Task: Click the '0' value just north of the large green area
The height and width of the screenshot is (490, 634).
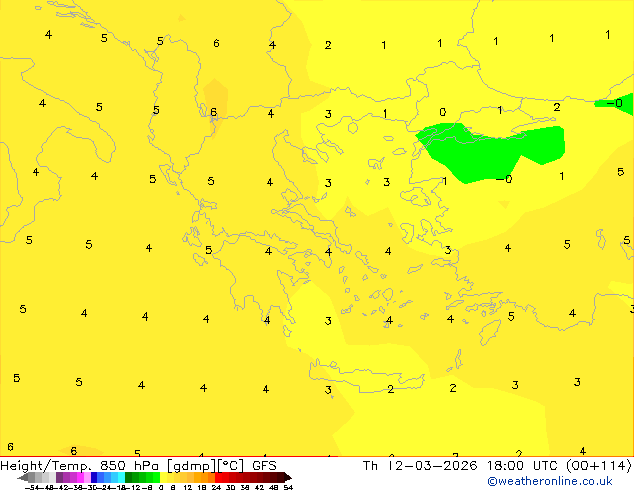Action: pos(443,112)
